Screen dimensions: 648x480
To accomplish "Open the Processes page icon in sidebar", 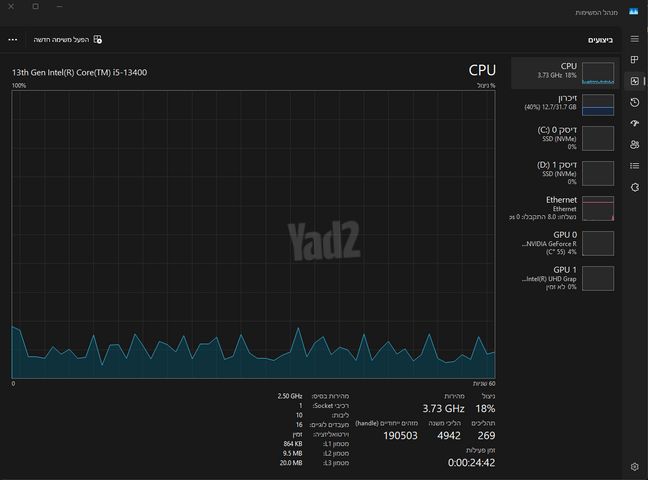I will [x=635, y=60].
